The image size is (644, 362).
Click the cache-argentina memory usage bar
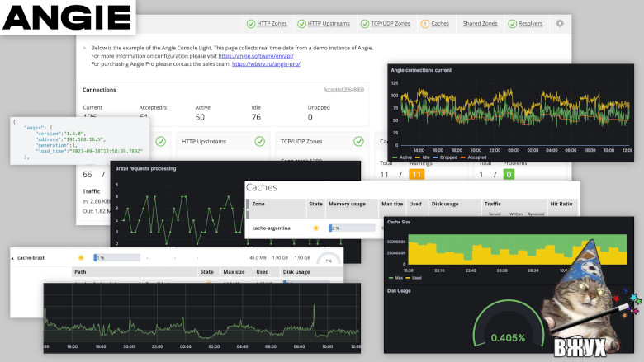(351, 228)
